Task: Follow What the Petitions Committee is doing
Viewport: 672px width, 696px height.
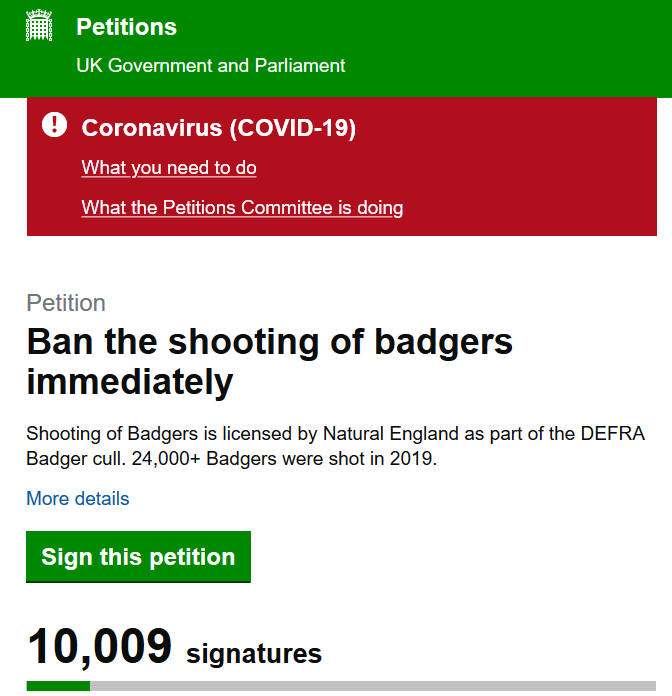Action: point(242,208)
